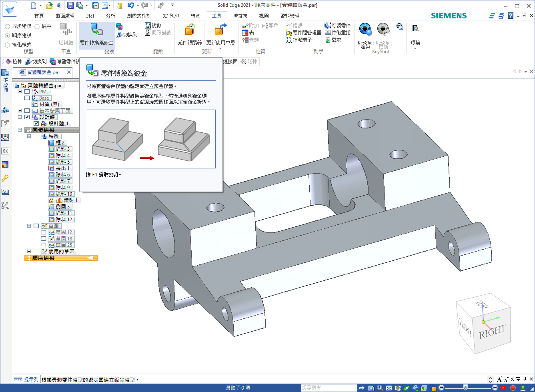Click the zoom slider handle in status bar
Image resolution: width=535 pixels, height=392 pixels.
pos(465,388)
